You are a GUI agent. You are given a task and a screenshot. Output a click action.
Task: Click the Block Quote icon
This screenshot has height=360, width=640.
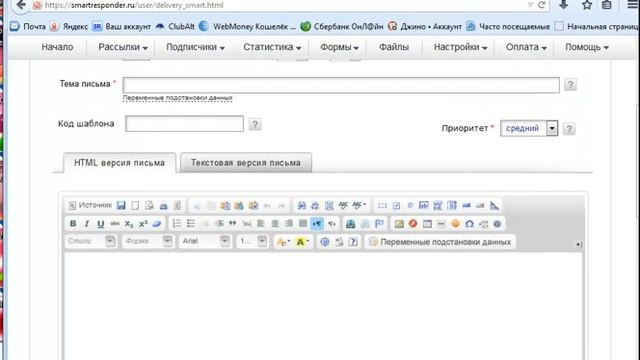click(x=233, y=223)
